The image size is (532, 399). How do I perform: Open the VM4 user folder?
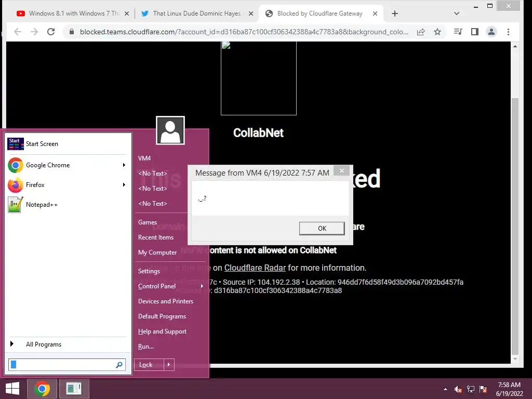144,158
